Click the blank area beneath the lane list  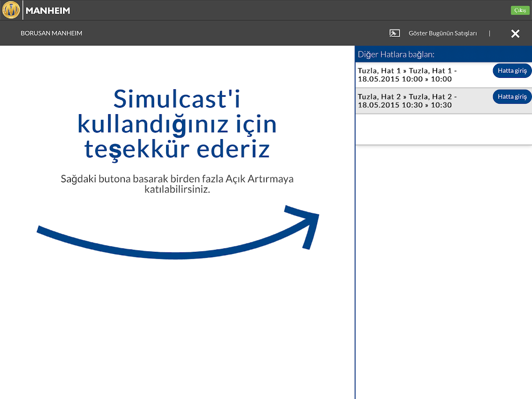(443, 269)
